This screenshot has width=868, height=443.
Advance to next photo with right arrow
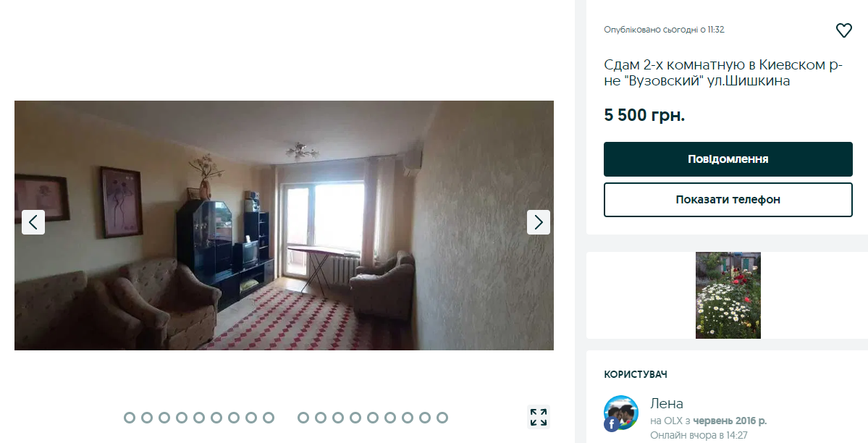point(539,222)
